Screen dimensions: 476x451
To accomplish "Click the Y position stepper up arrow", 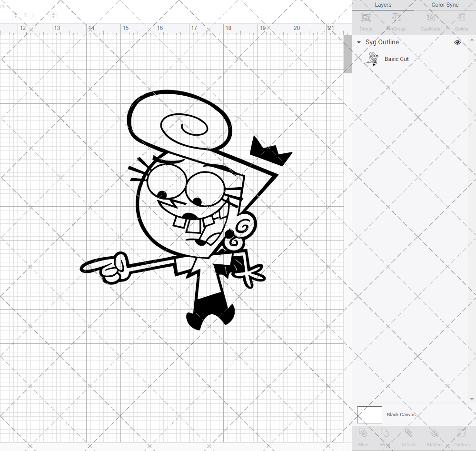I will click(52, 13).
